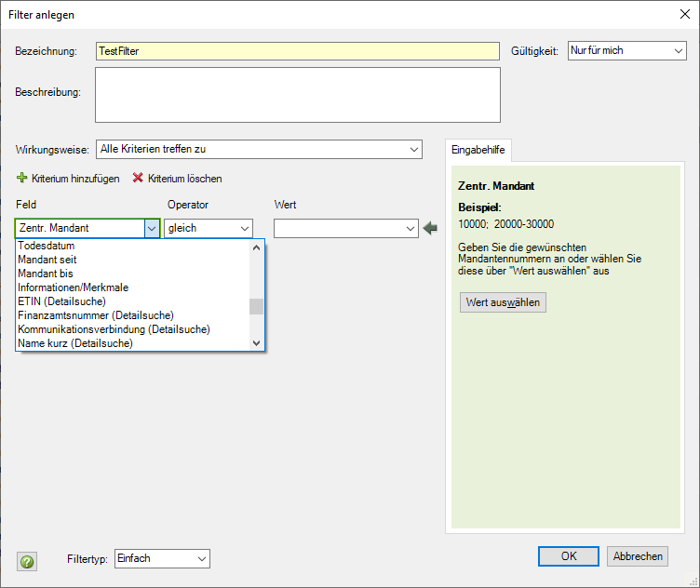Select Todesdatum from the field list
This screenshot has width=700, height=588.
pos(47,247)
